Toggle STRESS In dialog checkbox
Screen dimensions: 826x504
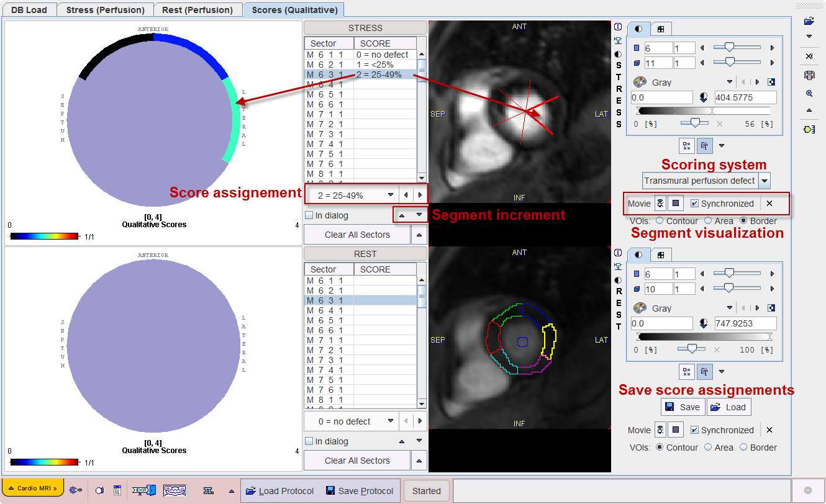click(309, 215)
